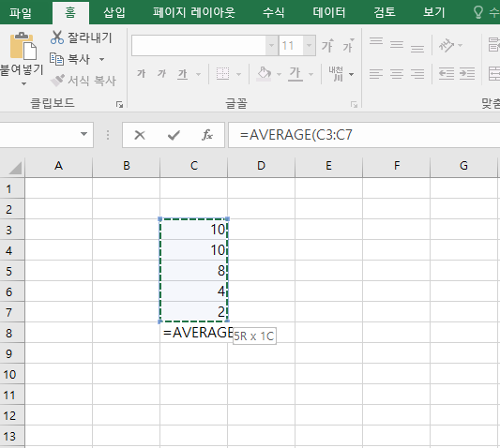Select column F header
Image resolution: width=500 pixels, height=448 pixels.
tap(397, 166)
